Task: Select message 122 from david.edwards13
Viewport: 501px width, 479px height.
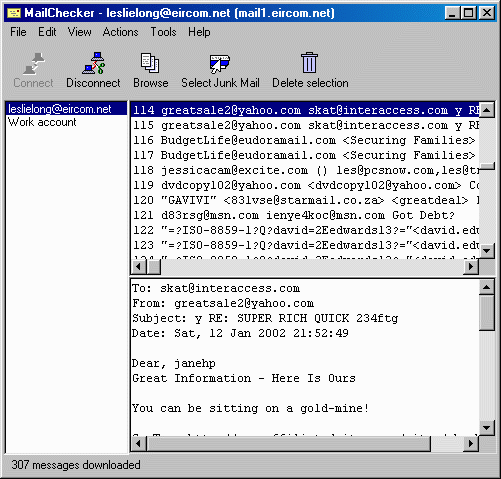Action: 305,230
